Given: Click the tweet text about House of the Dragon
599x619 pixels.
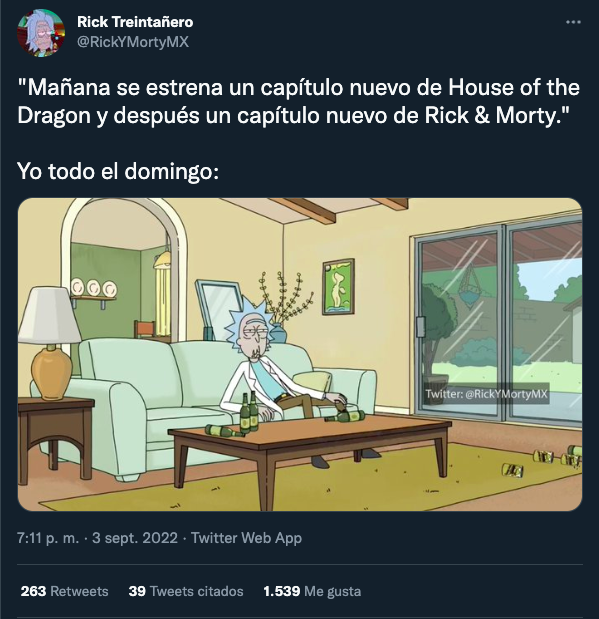Looking at the screenshot, I should tap(299, 101).
